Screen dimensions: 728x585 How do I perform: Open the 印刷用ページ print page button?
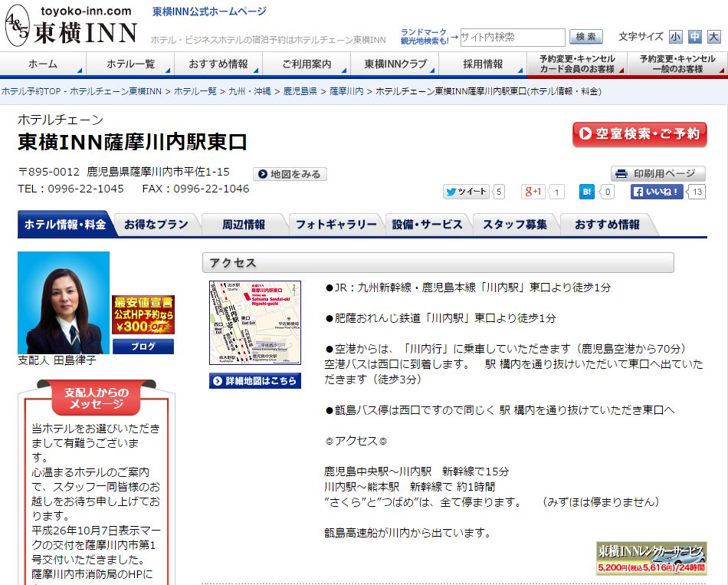pos(658,174)
